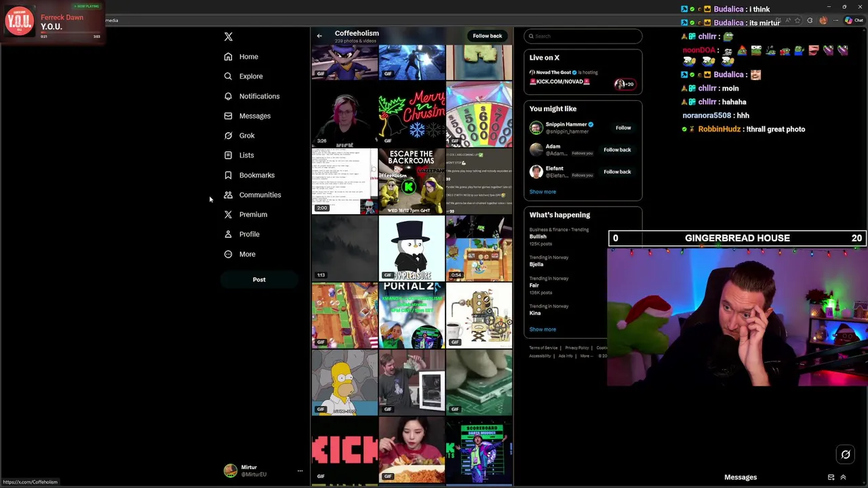This screenshot has width=868, height=488.
Task: Open the Terms of Service link
Action: (x=543, y=348)
